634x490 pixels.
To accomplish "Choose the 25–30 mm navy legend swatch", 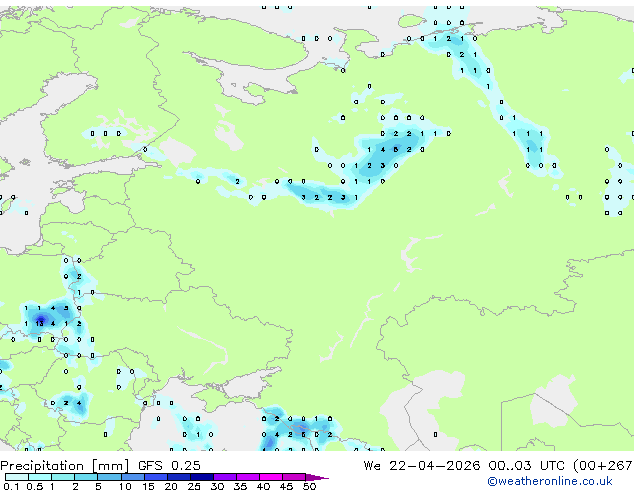I will [x=201, y=477].
